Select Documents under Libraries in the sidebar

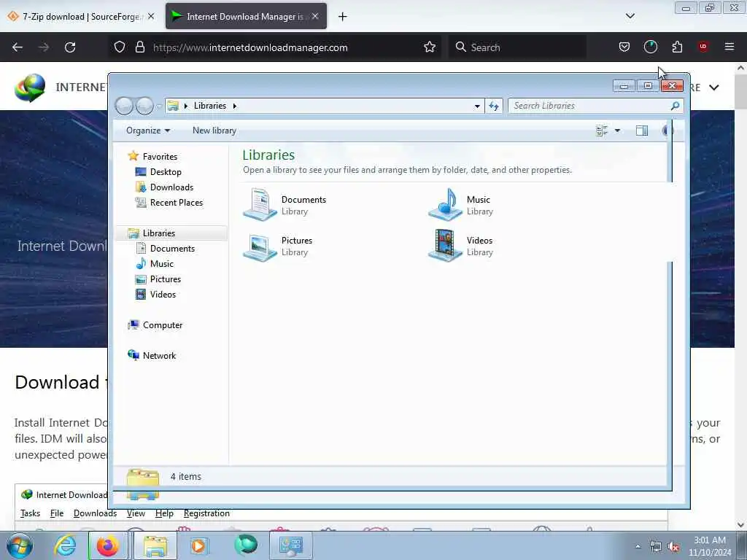172,248
